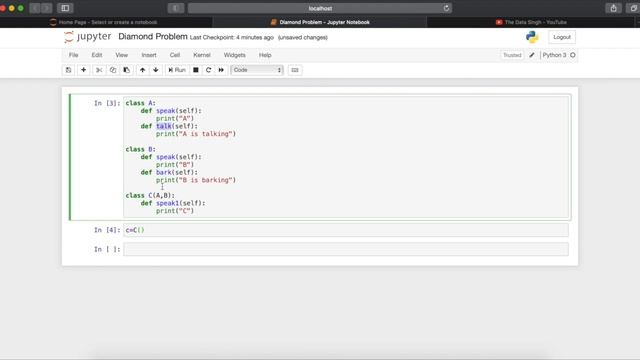Open the Cell menu
The height and width of the screenshot is (360, 640).
click(x=175, y=55)
